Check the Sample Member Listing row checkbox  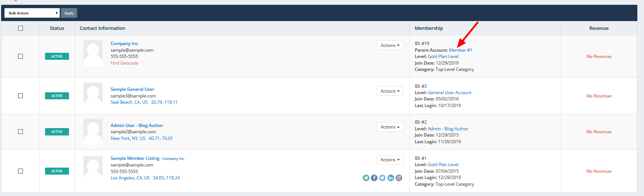coord(20,171)
